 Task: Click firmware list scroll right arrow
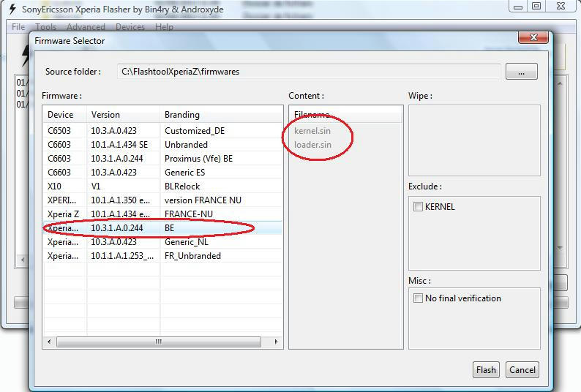coord(276,342)
